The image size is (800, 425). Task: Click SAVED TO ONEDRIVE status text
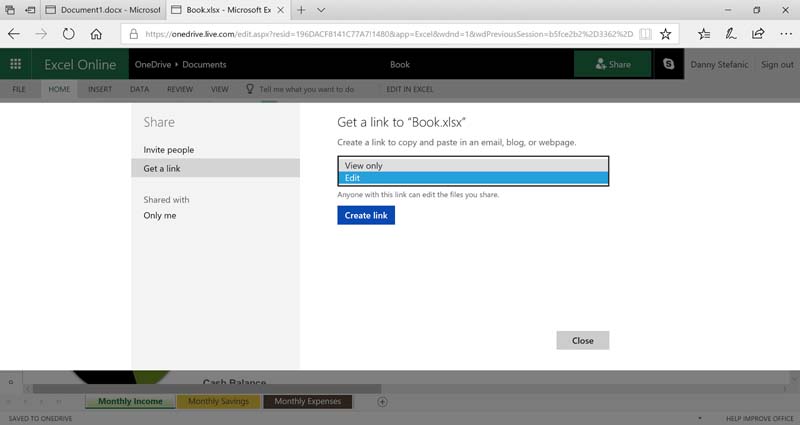[x=40, y=418]
